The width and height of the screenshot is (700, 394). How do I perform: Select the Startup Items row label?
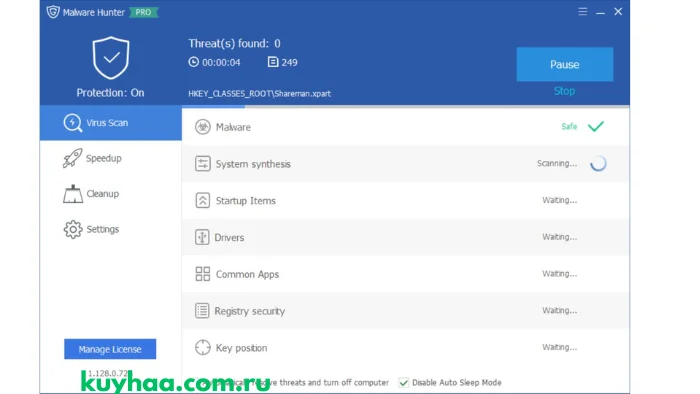pyautogui.click(x=246, y=201)
